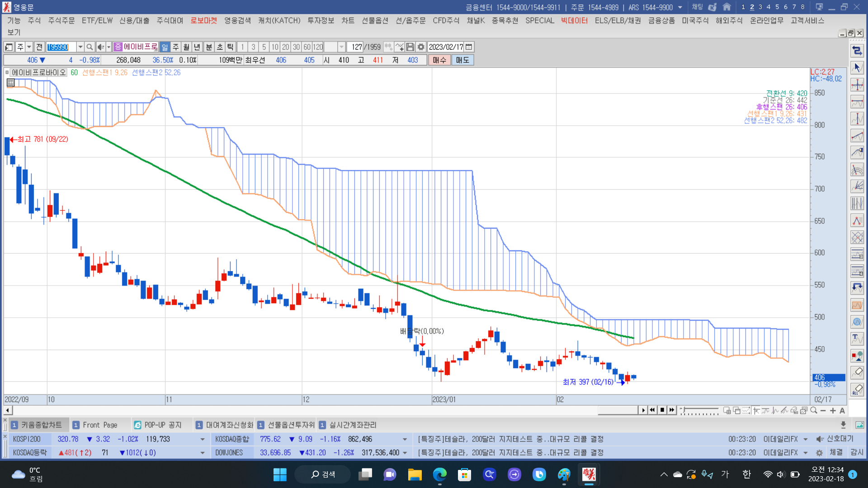Click the chart zoom-in plus icon
The width and height of the screenshot is (868, 488).
point(833,410)
